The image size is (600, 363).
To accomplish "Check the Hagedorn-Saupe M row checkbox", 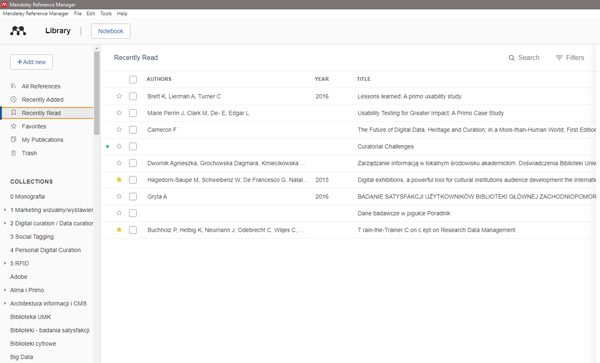I will point(133,180).
